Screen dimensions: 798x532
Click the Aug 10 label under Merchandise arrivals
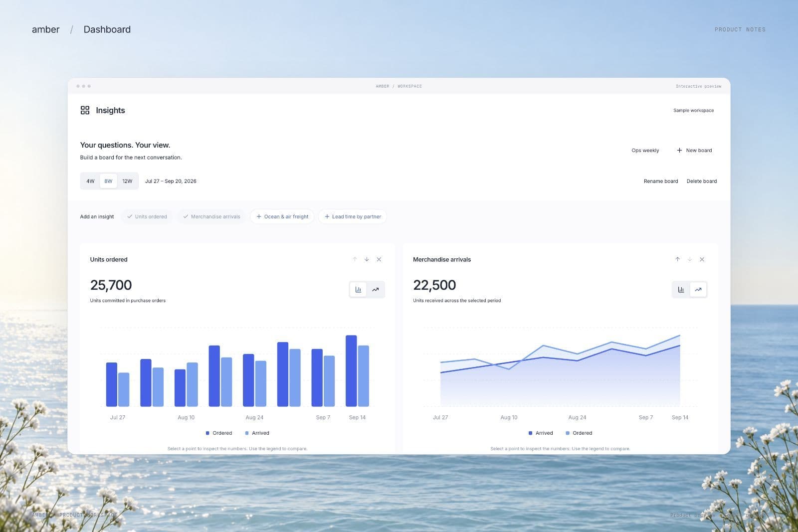tap(509, 417)
